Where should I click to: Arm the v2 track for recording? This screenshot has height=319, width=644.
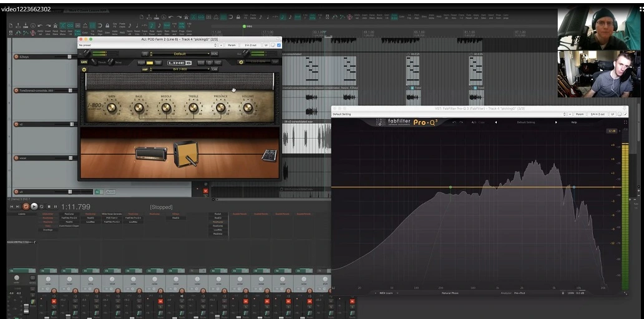[16, 124]
